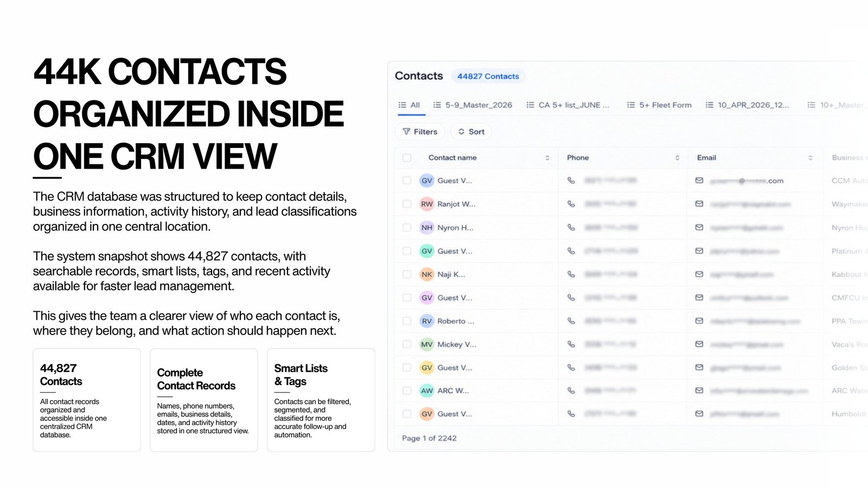Viewport: 868px width, 488px height.
Task: Click the email envelope icon in the Nyron H... row
Action: (699, 227)
